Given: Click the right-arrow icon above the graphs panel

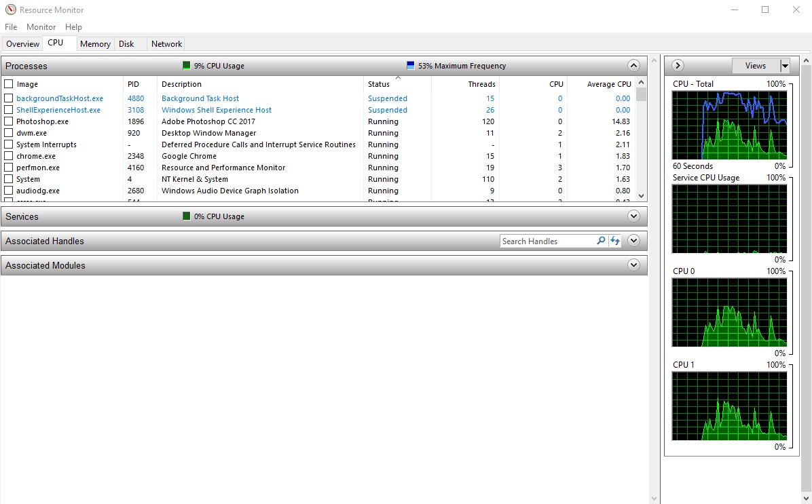Looking at the screenshot, I should click(677, 65).
